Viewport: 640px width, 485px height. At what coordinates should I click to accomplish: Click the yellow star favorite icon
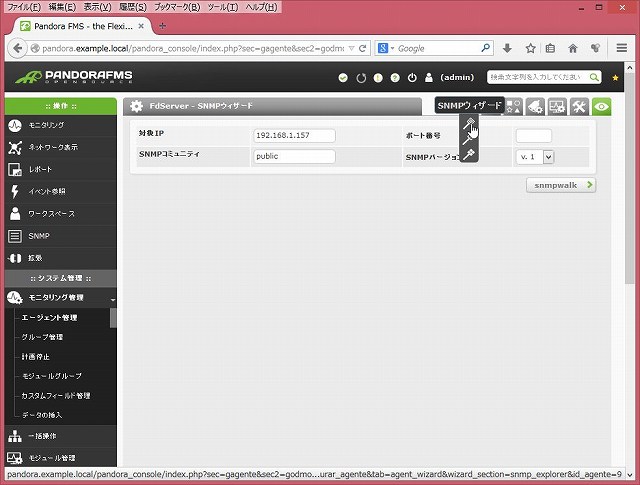click(x=615, y=78)
